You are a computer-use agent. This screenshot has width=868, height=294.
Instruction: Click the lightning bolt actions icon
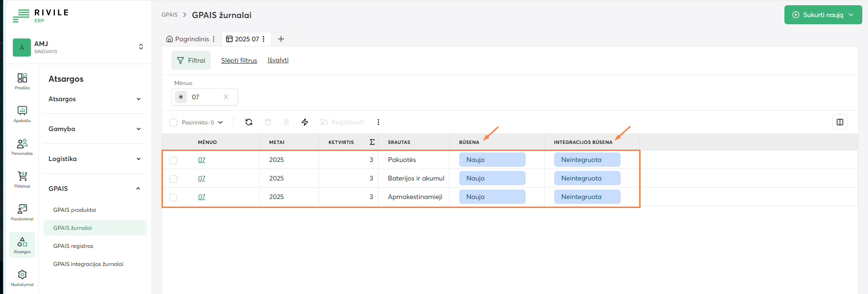[305, 122]
